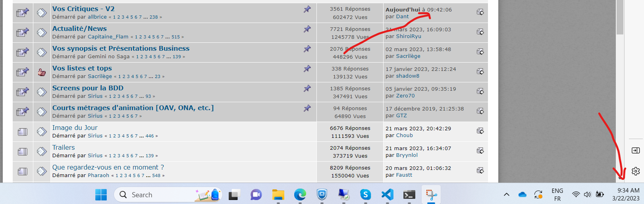The image size is (644, 204).
Task: Jump to page 23 of Vos listes et tops
Action: (158, 76)
